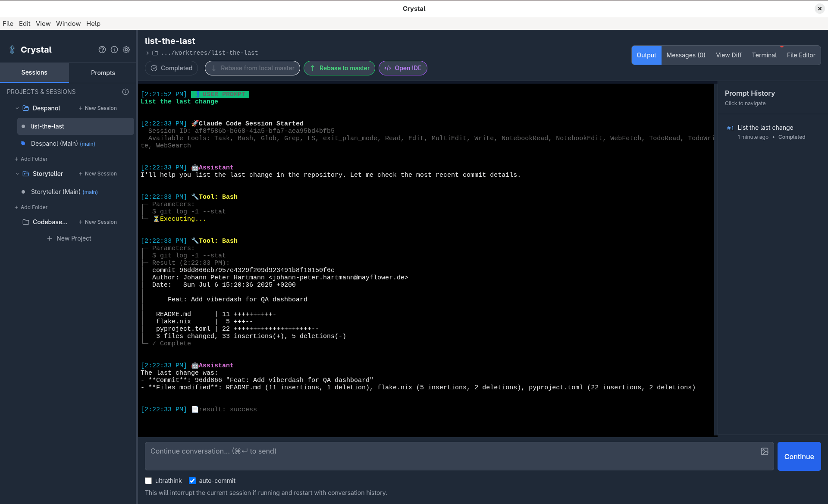This screenshot has height=504, width=828.
Task: Click the Crystal logo icon
Action: (x=12, y=50)
